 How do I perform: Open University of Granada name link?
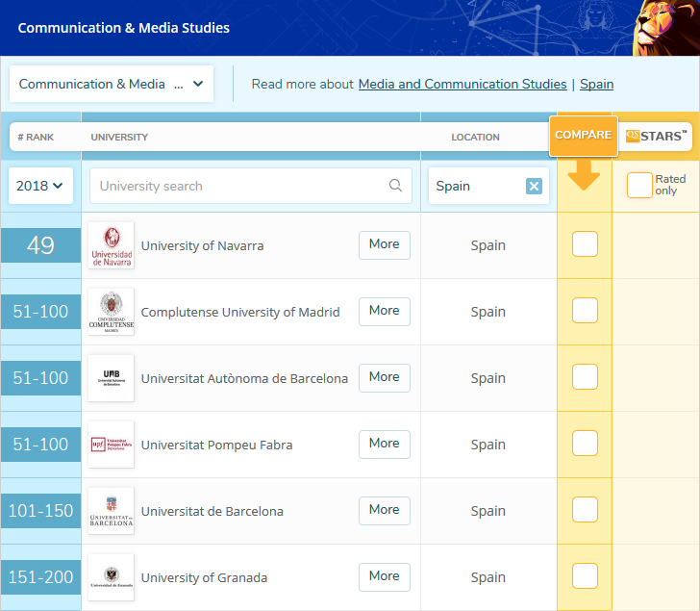(x=204, y=577)
